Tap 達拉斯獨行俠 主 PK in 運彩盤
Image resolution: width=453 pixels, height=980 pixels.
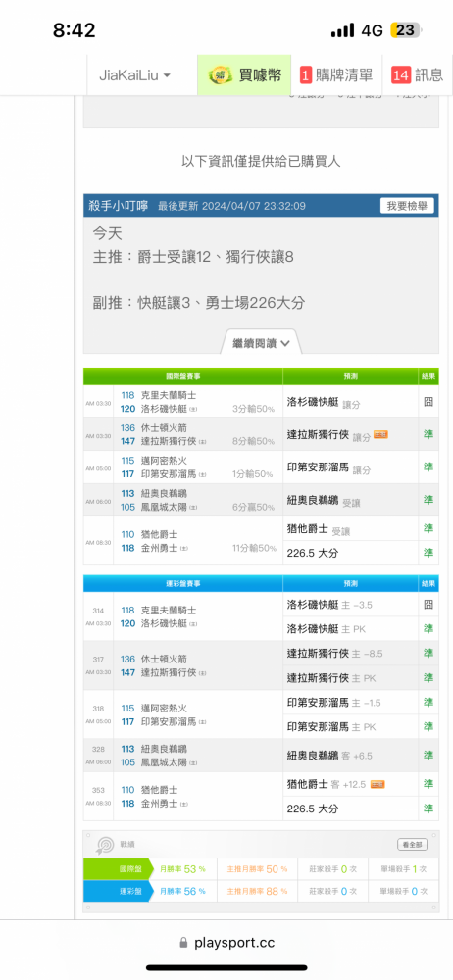[x=331, y=677]
